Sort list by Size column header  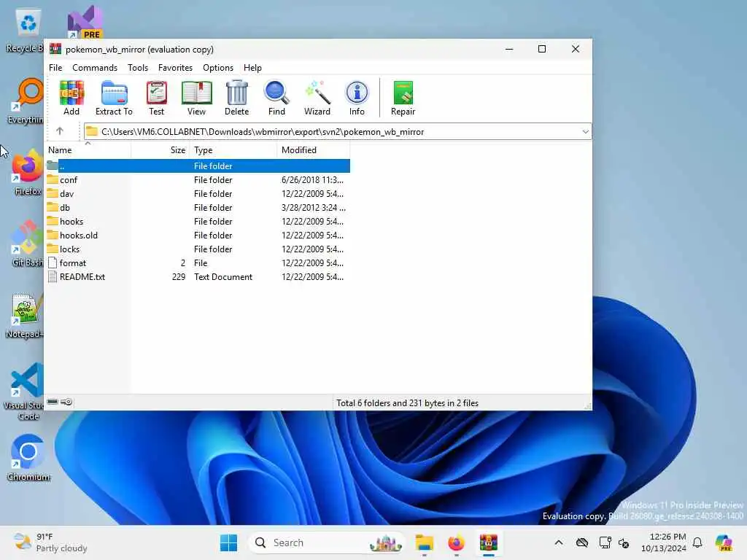160,150
